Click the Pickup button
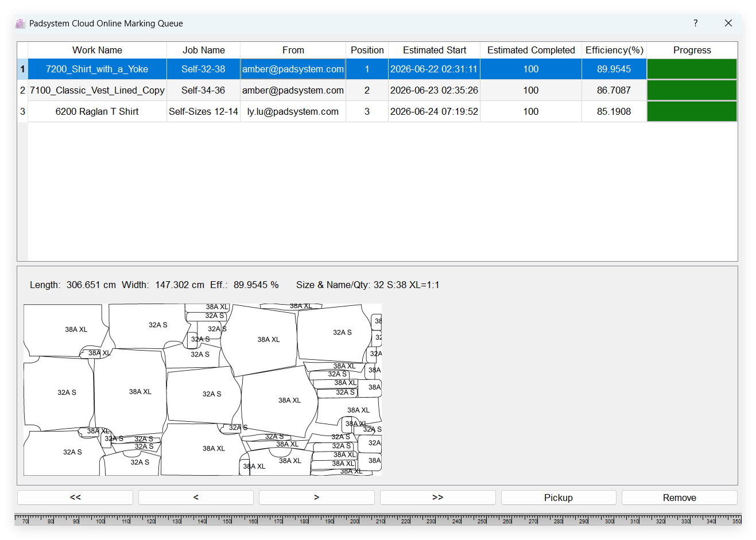The image size is (756, 540). point(559,498)
